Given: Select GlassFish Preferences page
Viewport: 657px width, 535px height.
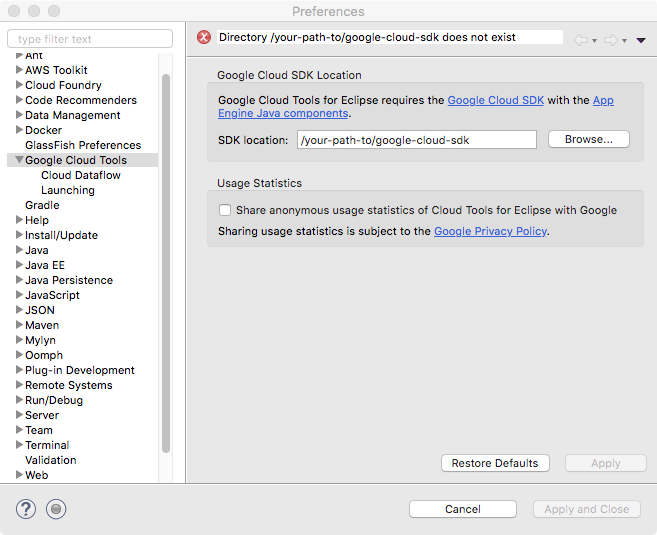Looking at the screenshot, I should pyautogui.click(x=83, y=145).
